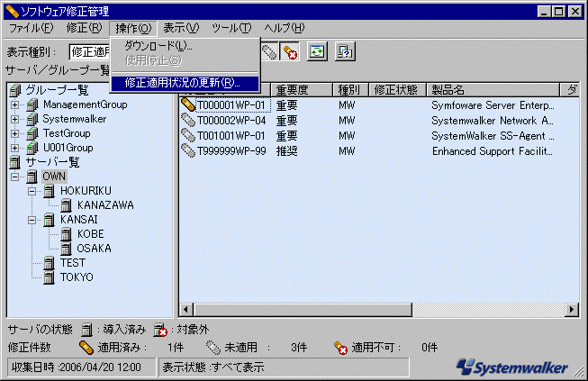The width and height of the screenshot is (588, 381).
Task: Click the サーバ一覧 root icon
Action: pos(15,162)
